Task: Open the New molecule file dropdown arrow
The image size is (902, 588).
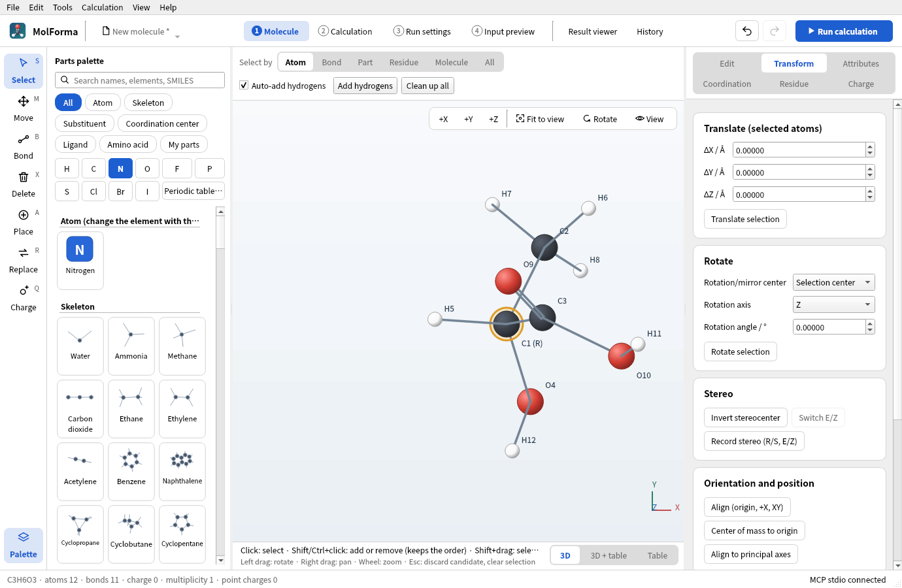Action: [177, 36]
